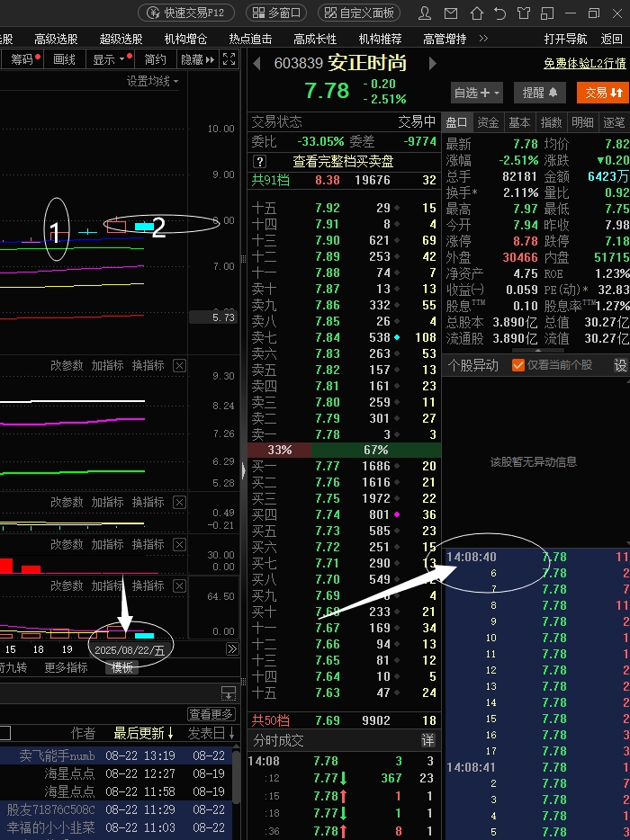Image resolution: width=630 pixels, height=840 pixels.
Task: Toggle the 简约 simple mode
Action: click(155, 59)
